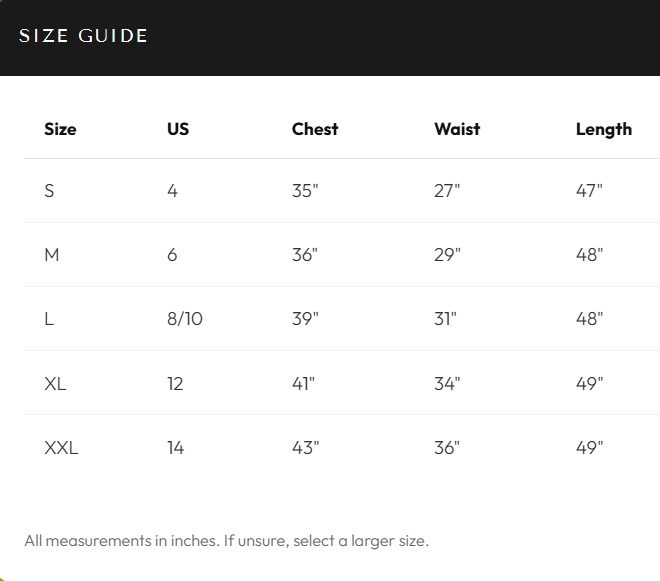Select the 34" waist value for XL
660x581 pixels.
(x=447, y=383)
